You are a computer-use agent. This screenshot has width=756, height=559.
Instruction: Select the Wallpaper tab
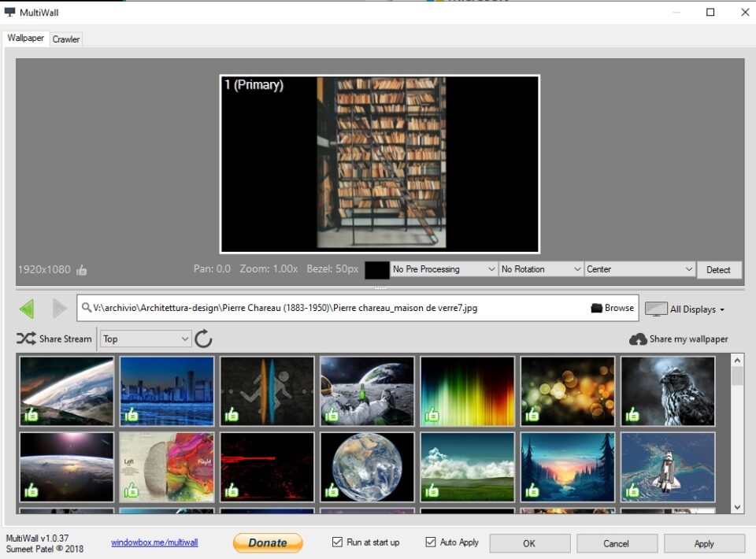[x=26, y=38]
